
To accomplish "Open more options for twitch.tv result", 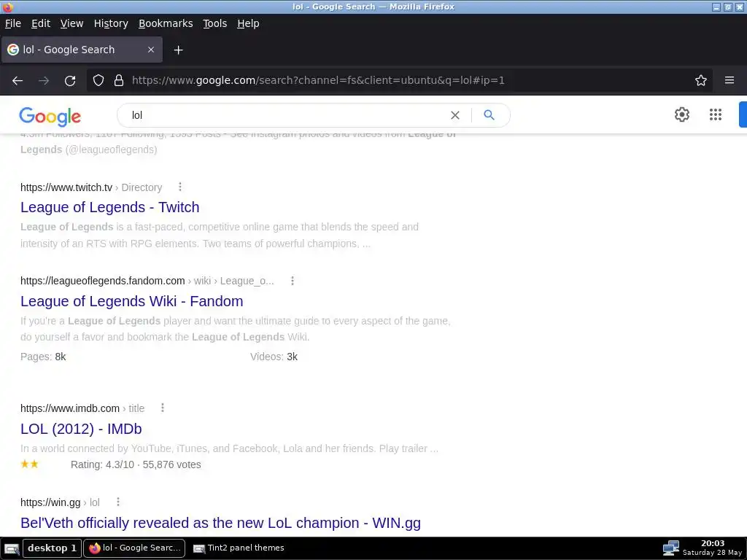I will pos(180,187).
